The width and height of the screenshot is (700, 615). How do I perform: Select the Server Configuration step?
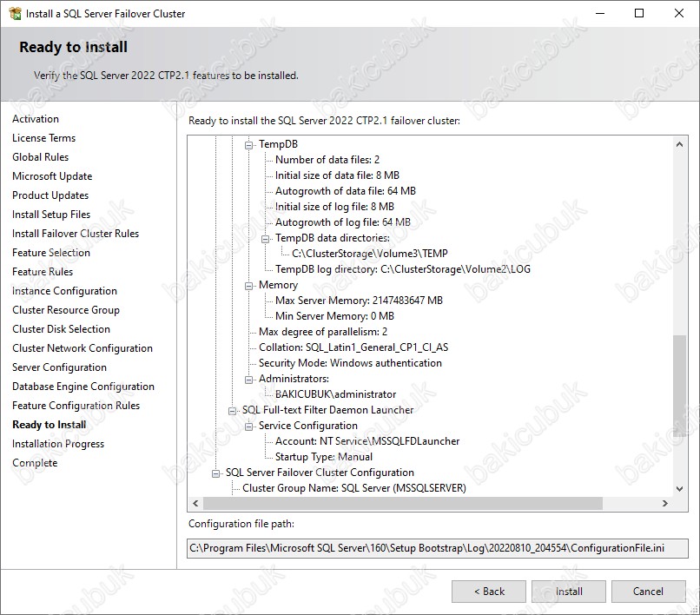(59, 367)
